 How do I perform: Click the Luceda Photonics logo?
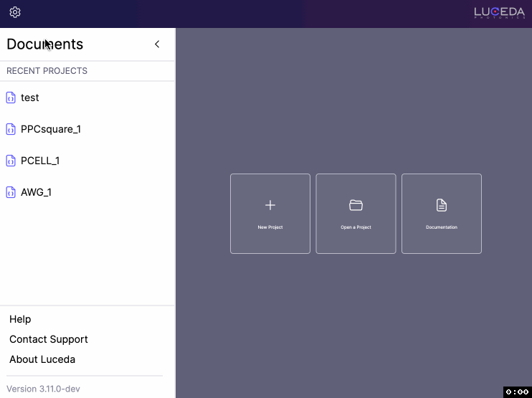coord(499,13)
